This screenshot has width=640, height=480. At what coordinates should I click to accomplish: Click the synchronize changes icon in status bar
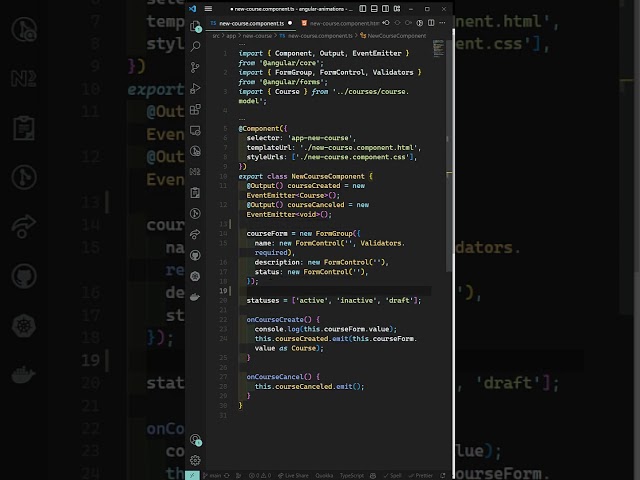tap(227, 476)
